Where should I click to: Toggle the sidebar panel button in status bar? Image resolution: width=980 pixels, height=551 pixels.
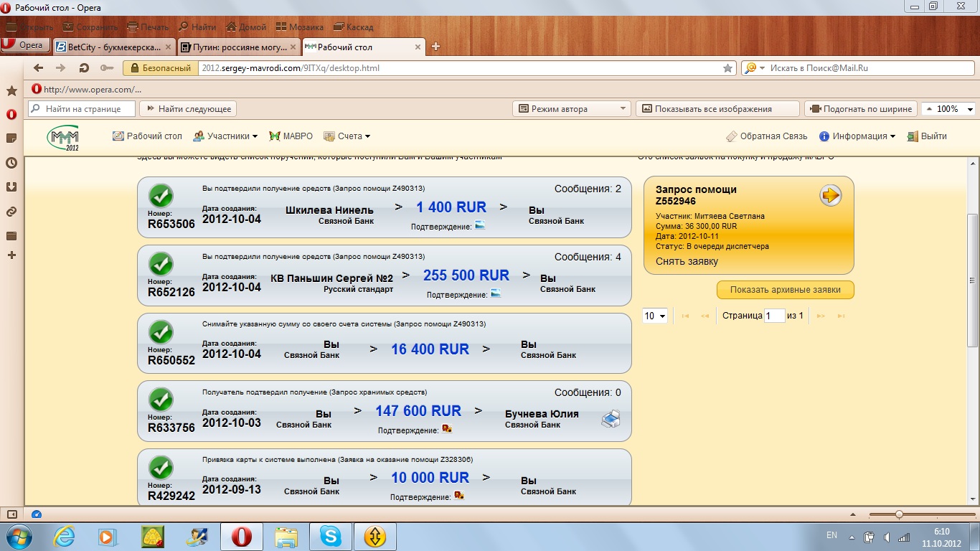click(11, 514)
